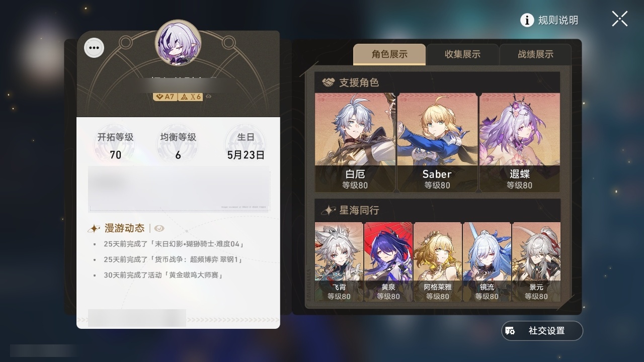
Task: Toggle the eye icon beside the badges
Action: pyautogui.click(x=208, y=97)
